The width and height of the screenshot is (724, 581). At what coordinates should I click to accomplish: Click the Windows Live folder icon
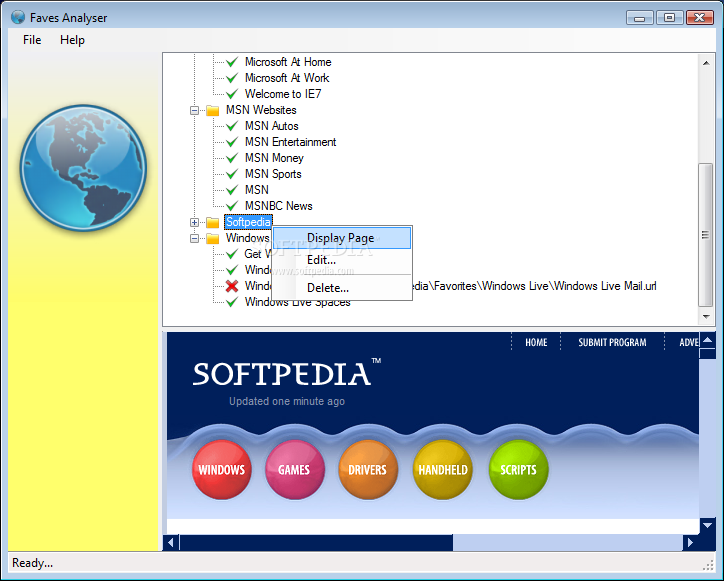click(212, 239)
